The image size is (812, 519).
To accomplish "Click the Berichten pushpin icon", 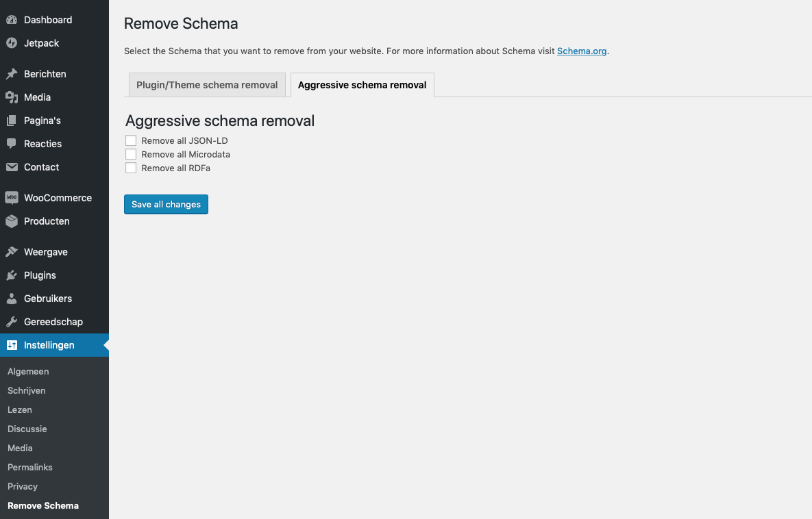I will (x=12, y=74).
